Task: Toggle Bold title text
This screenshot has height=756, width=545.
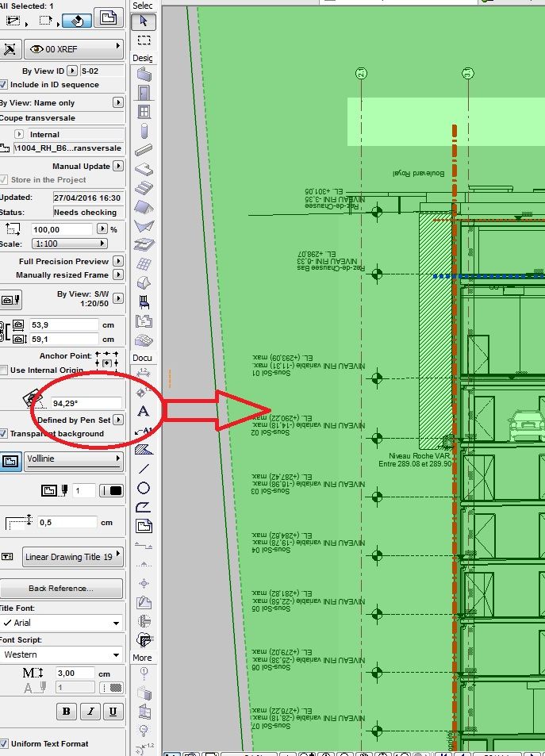Action: click(67, 711)
